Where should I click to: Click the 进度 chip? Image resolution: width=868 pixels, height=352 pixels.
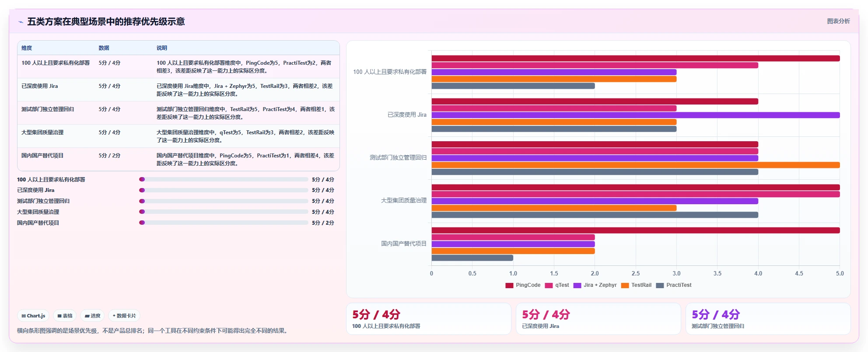92,316
